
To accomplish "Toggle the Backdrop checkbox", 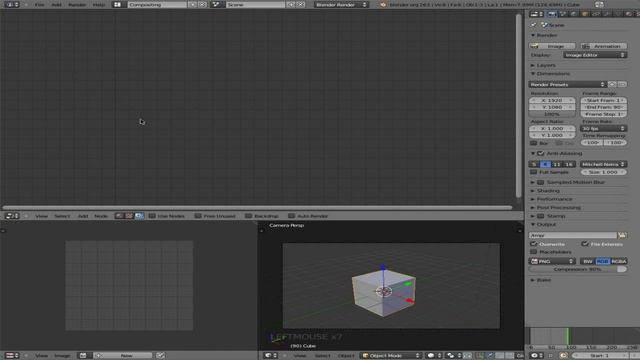I will (249, 216).
